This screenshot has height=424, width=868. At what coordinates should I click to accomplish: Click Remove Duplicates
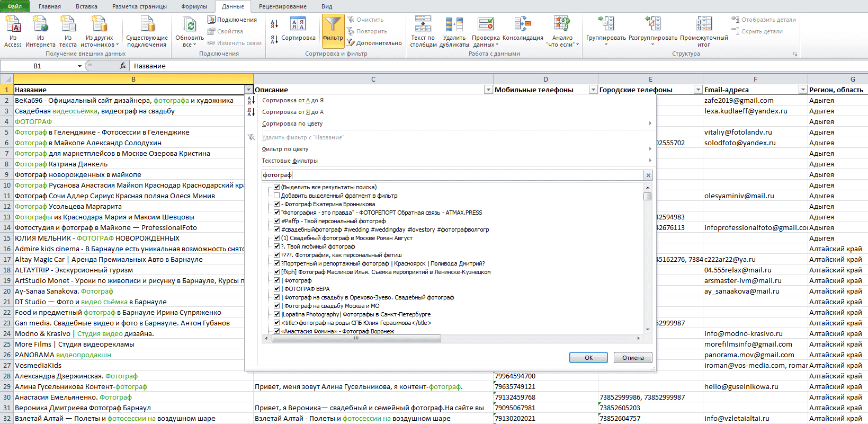tap(454, 32)
